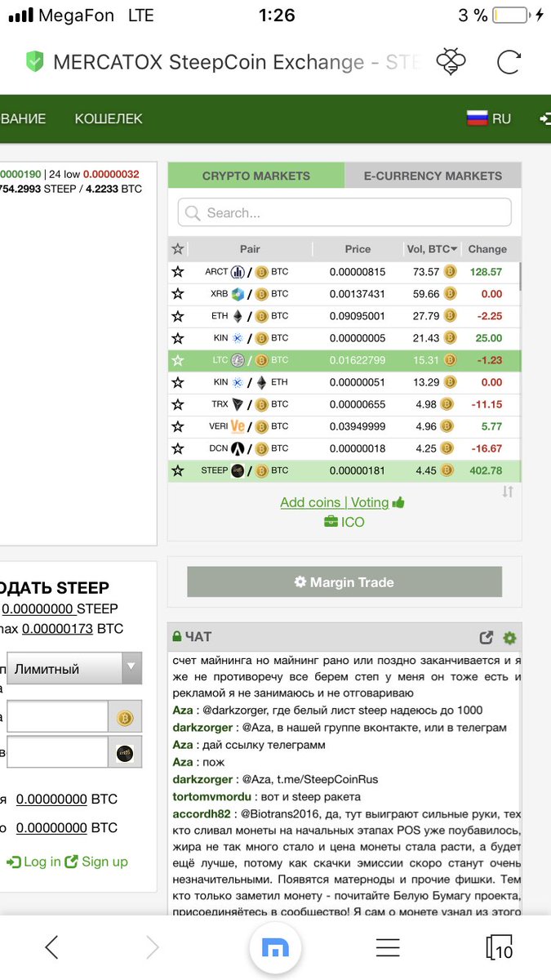Screen dimensions: 551x980
Task: Switch to the CRYPTO MARKETS tab
Action: pos(256,176)
